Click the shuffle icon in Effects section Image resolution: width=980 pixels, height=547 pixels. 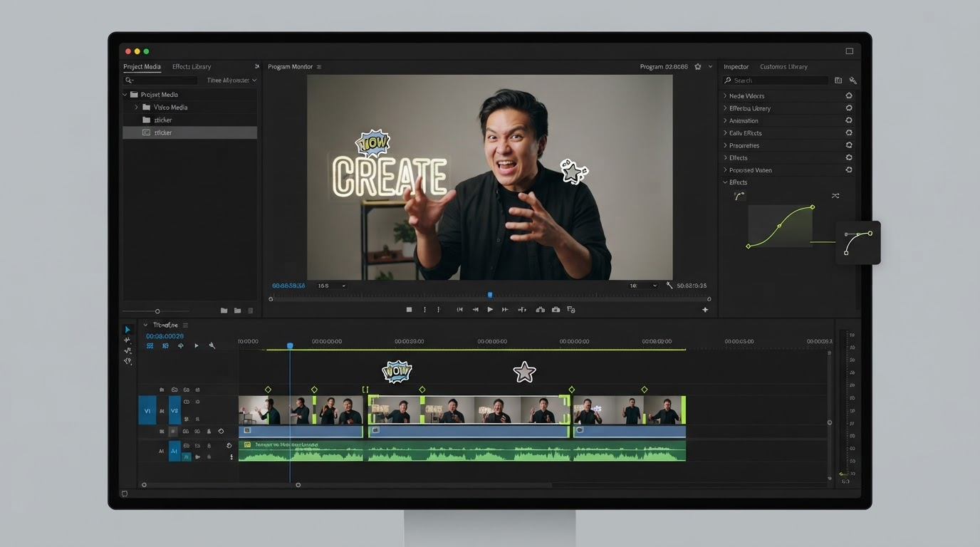click(835, 196)
